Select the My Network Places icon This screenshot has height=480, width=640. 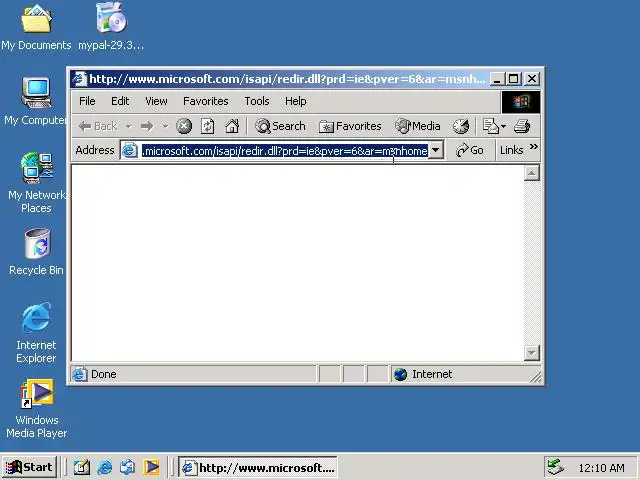click(36, 182)
